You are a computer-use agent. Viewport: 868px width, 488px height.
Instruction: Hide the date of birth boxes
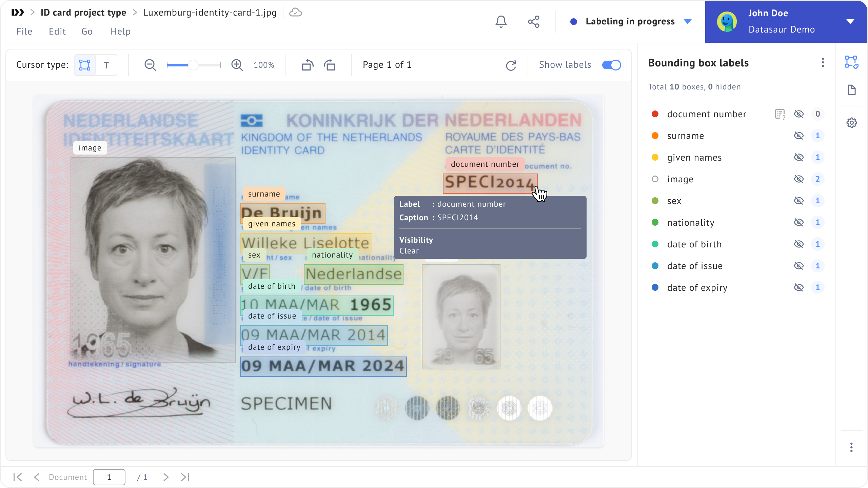coord(799,244)
